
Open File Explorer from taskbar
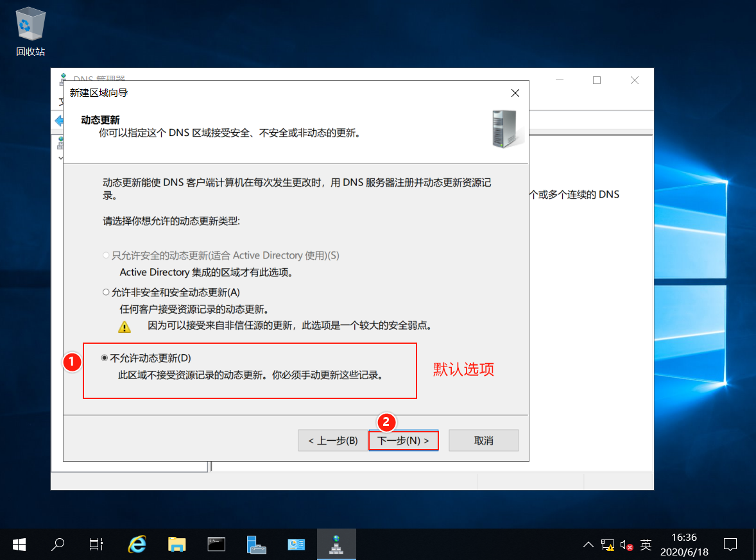coord(176,545)
